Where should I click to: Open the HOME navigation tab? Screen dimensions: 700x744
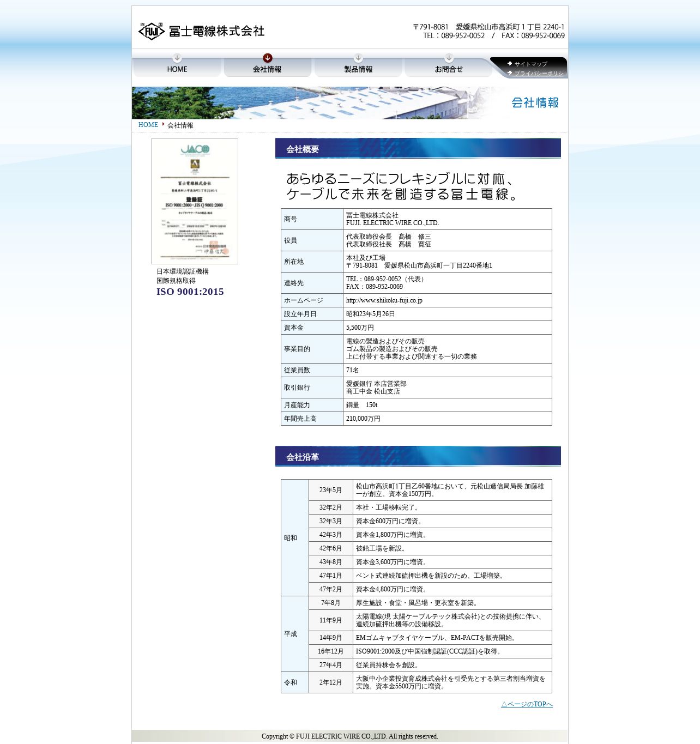pyautogui.click(x=177, y=65)
